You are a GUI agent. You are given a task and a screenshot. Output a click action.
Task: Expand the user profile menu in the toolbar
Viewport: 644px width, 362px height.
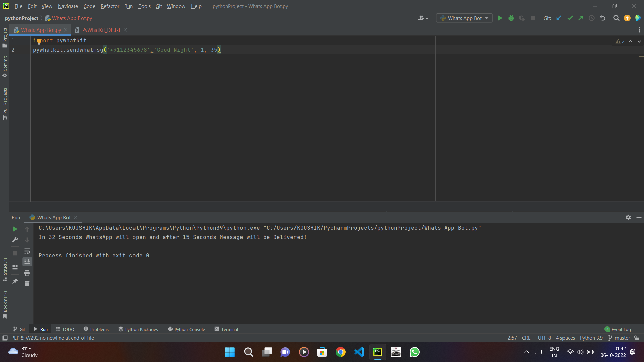(x=423, y=18)
